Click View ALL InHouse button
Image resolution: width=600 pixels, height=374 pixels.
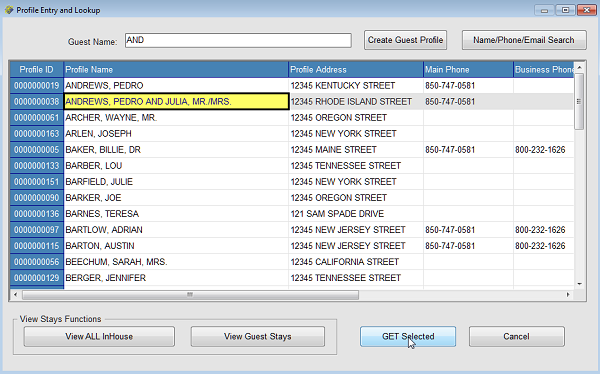[99, 336]
